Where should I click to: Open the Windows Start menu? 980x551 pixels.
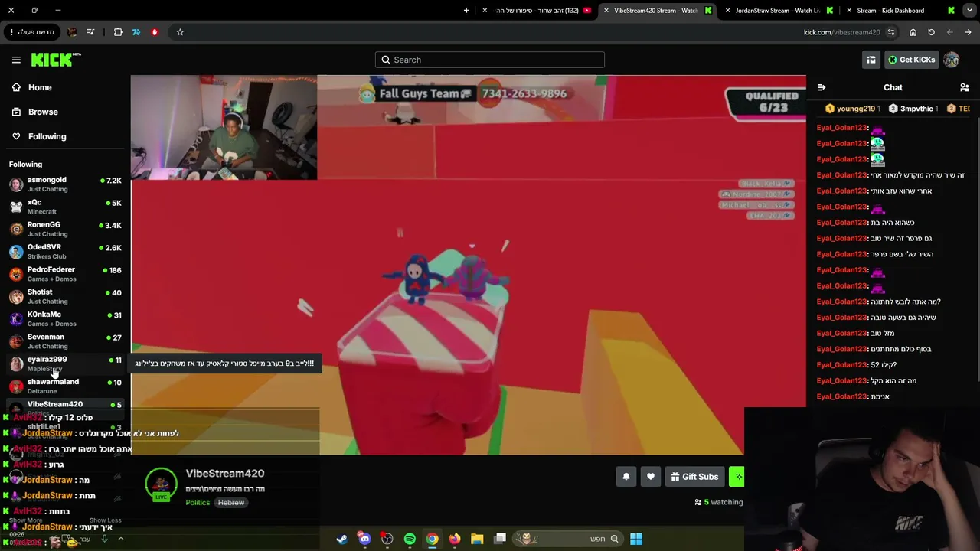coord(636,539)
